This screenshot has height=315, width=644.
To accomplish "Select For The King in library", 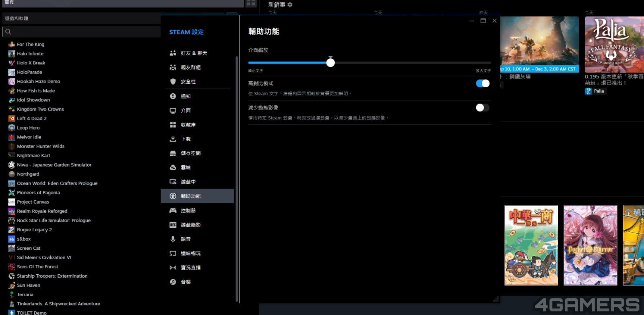I will click(31, 44).
